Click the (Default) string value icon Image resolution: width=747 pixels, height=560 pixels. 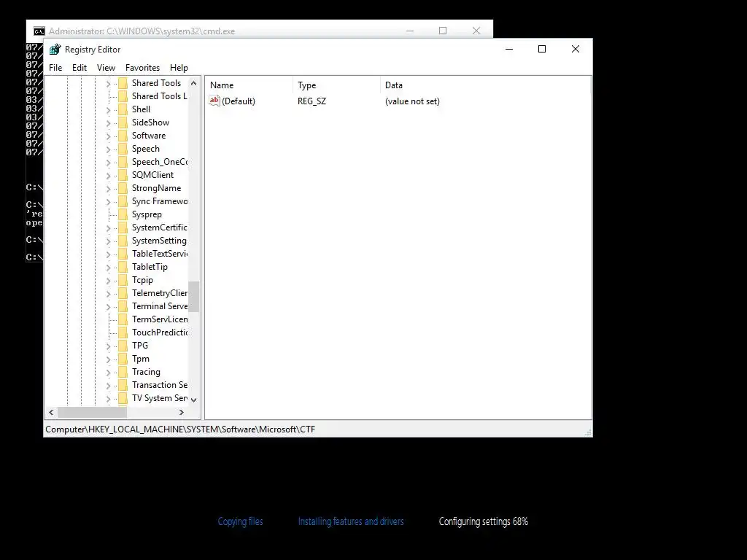coord(214,101)
